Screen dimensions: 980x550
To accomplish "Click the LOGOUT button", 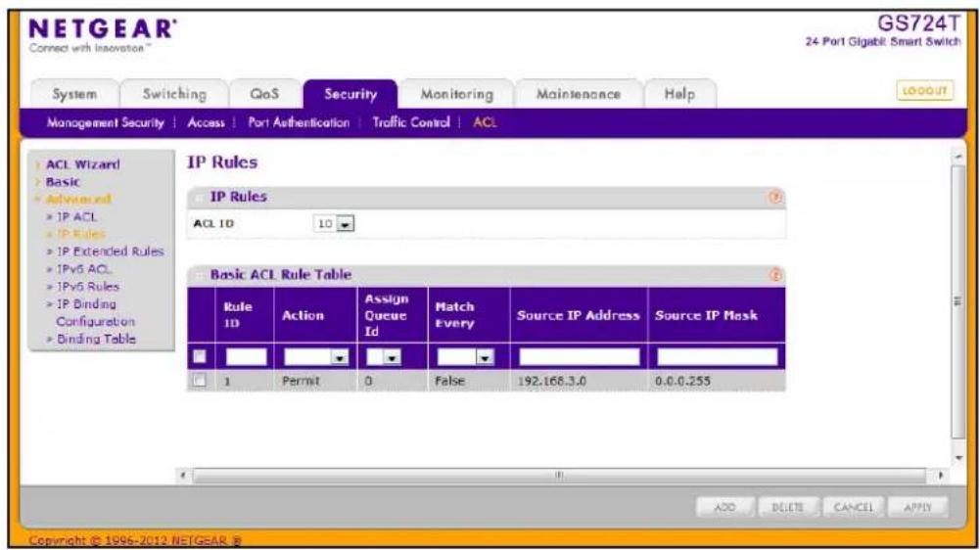I will 925,91.
